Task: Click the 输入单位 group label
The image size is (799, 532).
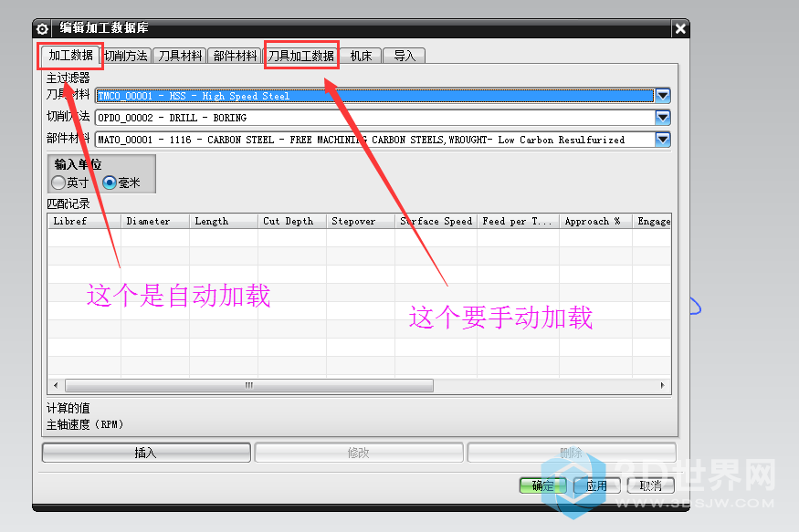Action: (x=78, y=164)
